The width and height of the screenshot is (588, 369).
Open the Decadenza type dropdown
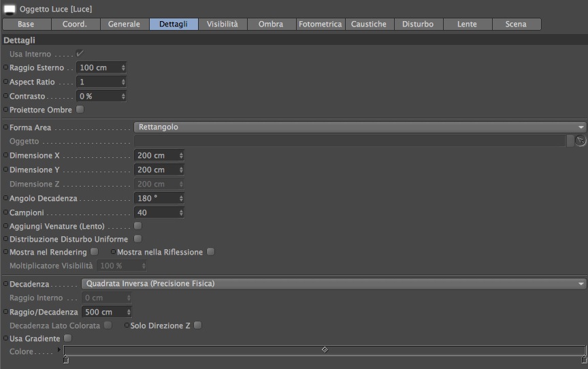[x=333, y=284]
